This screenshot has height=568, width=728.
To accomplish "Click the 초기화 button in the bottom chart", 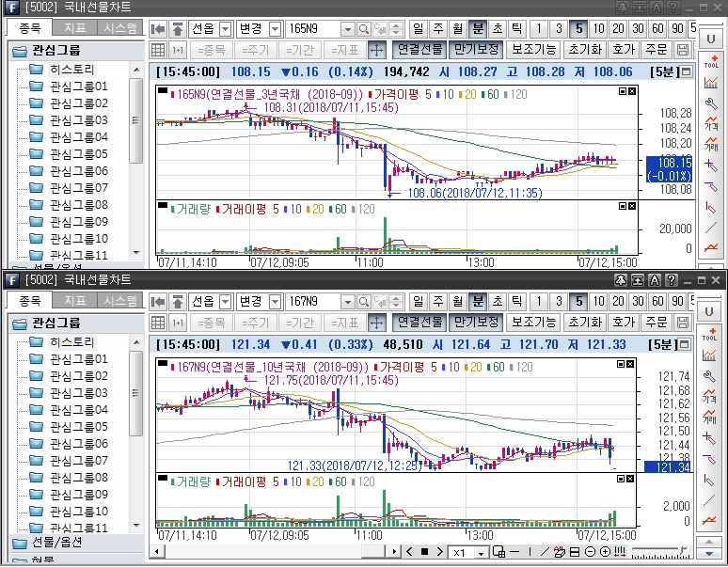I will tap(584, 323).
